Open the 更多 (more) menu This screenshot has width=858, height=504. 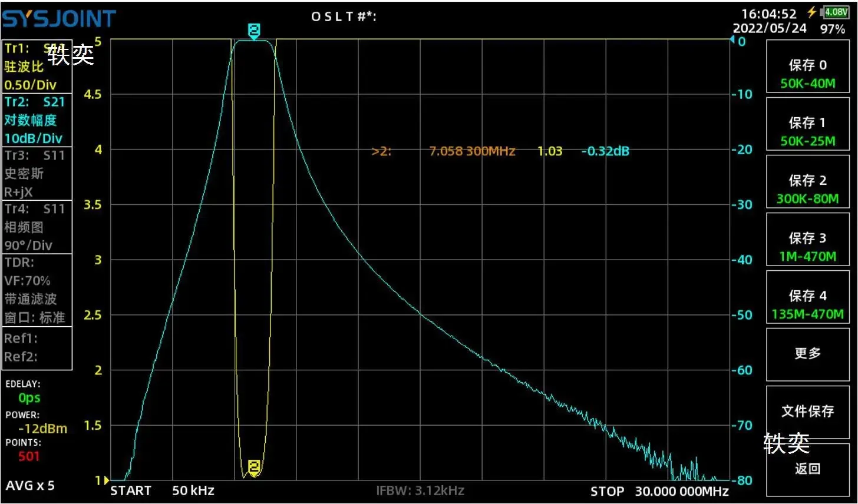tap(807, 353)
